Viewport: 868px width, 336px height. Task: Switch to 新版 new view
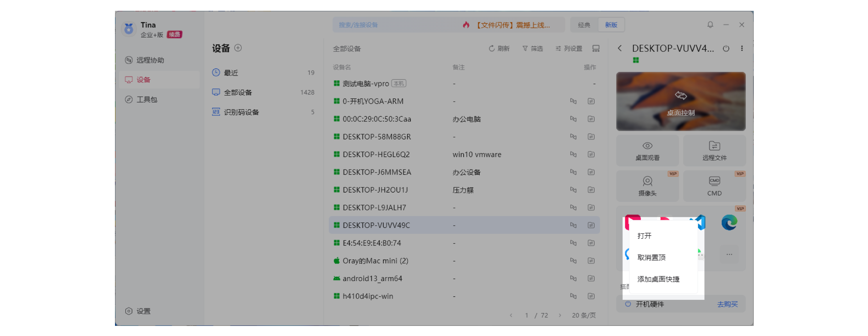pyautogui.click(x=611, y=25)
